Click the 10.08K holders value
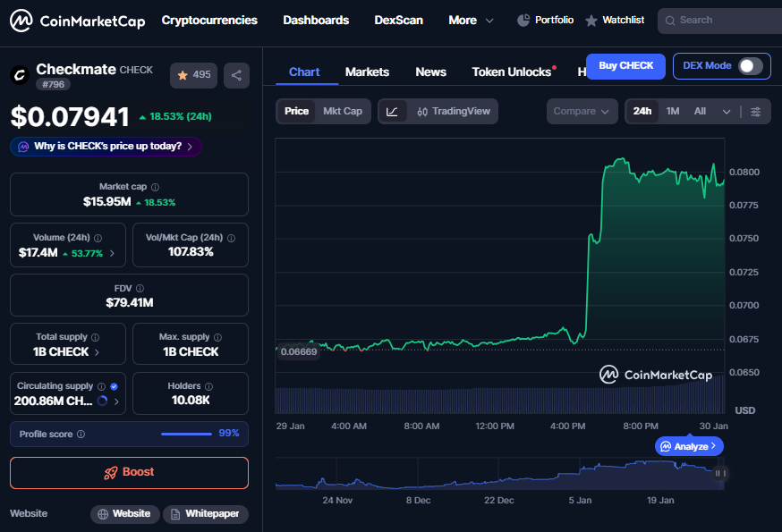Image resolution: width=782 pixels, height=532 pixels. (191, 401)
